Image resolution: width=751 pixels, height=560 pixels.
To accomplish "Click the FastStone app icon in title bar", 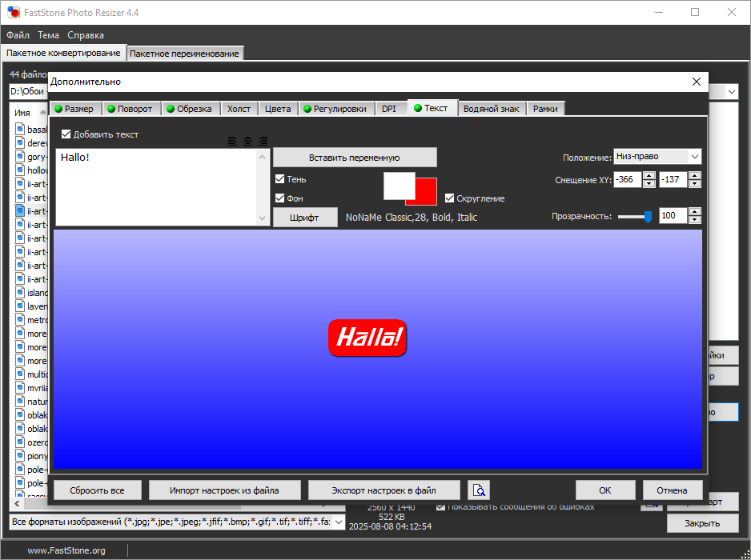I will click(x=14, y=13).
